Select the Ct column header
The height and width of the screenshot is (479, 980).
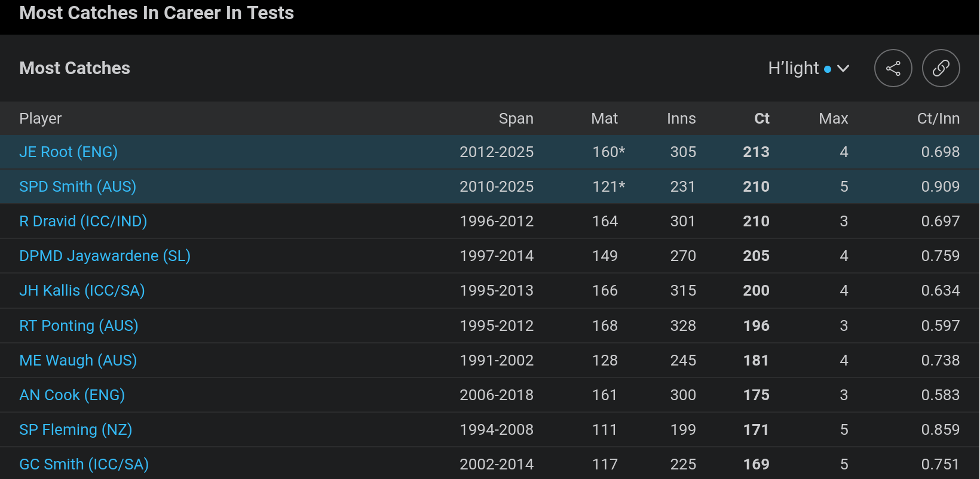(762, 118)
